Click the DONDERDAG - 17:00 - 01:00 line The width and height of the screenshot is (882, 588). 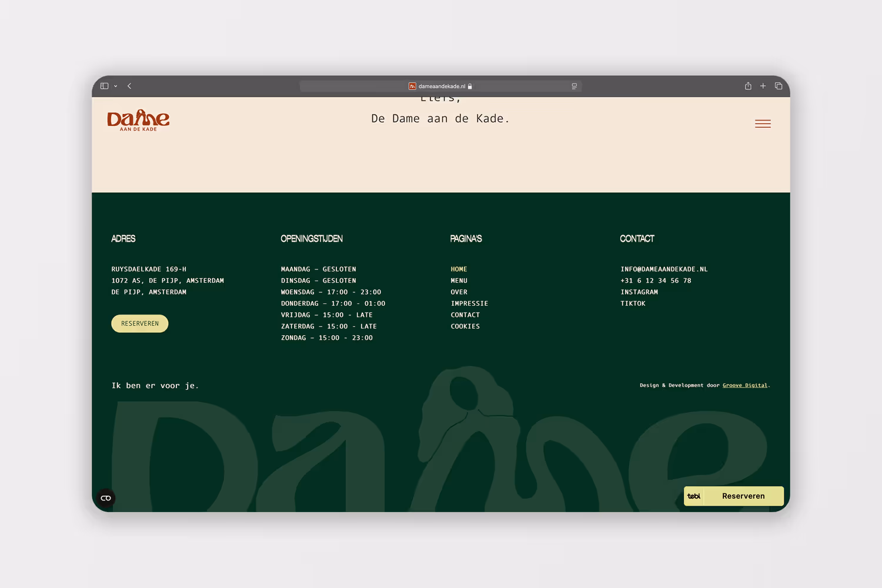point(333,303)
